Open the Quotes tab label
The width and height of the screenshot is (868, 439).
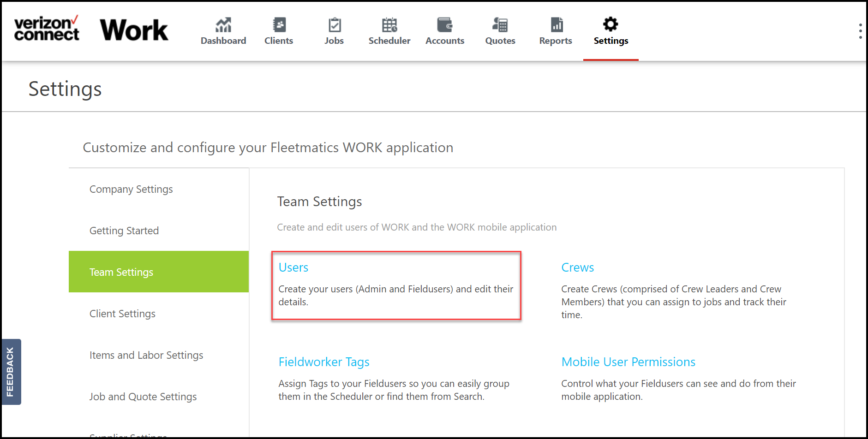tap(500, 41)
